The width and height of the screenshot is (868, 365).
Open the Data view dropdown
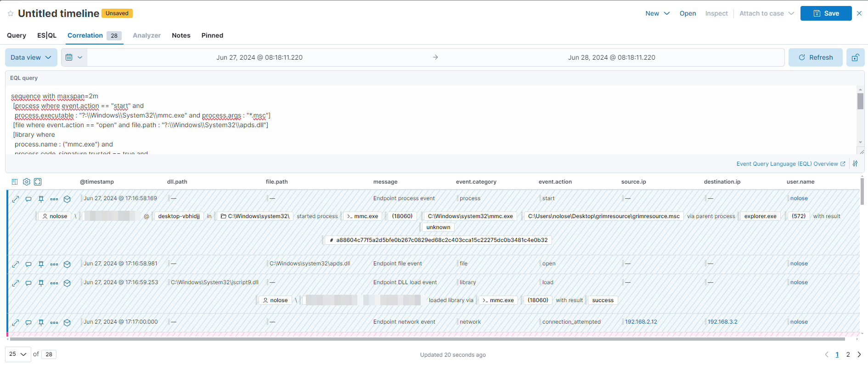pos(31,57)
